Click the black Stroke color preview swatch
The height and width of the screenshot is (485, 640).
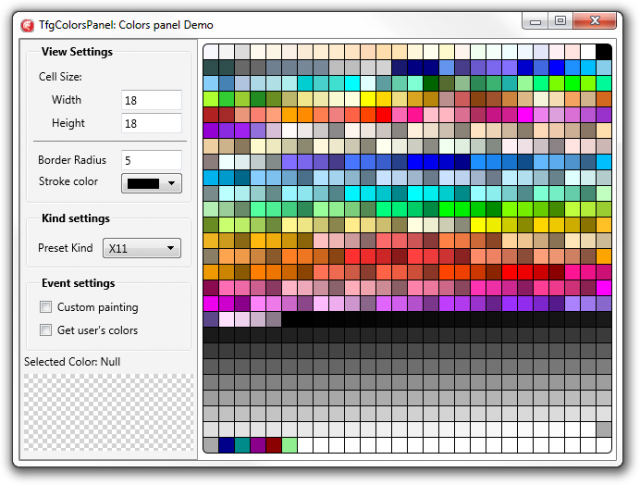pos(143,184)
